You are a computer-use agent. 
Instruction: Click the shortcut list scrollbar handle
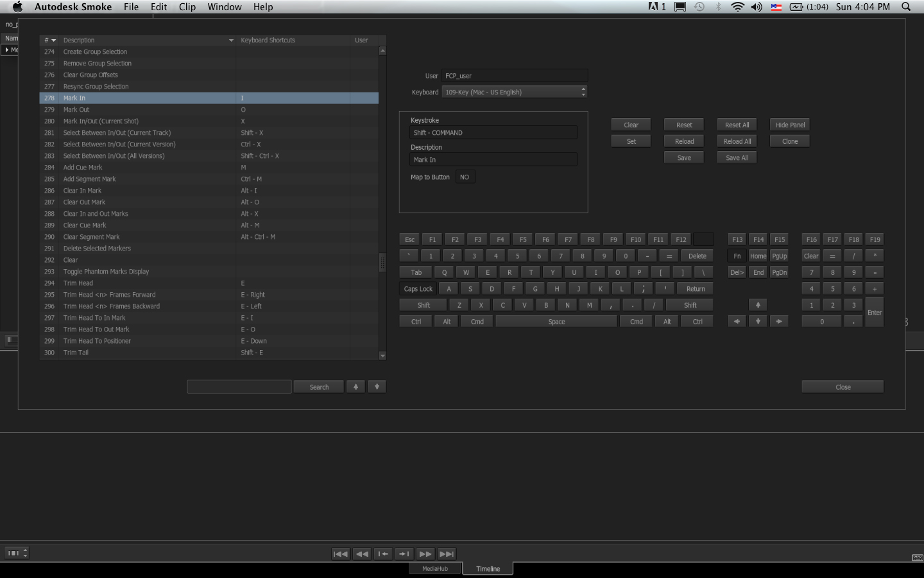382,262
